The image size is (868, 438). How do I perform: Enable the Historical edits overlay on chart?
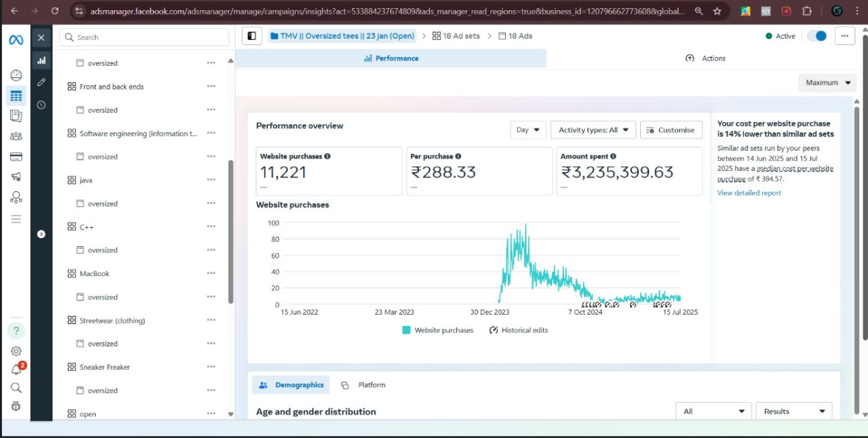point(518,330)
